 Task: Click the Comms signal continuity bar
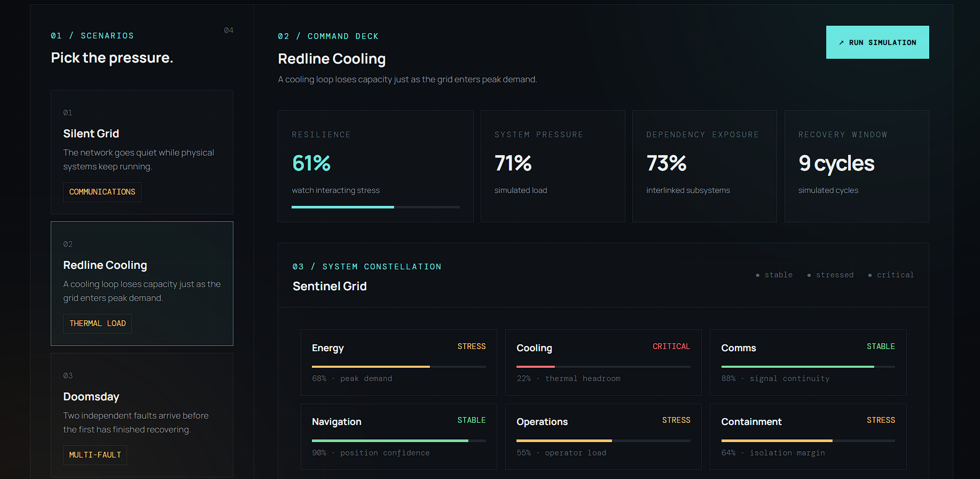[808, 367]
